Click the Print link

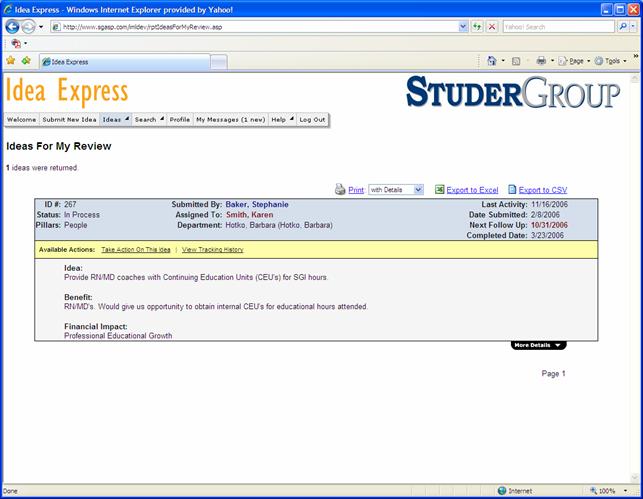click(356, 190)
